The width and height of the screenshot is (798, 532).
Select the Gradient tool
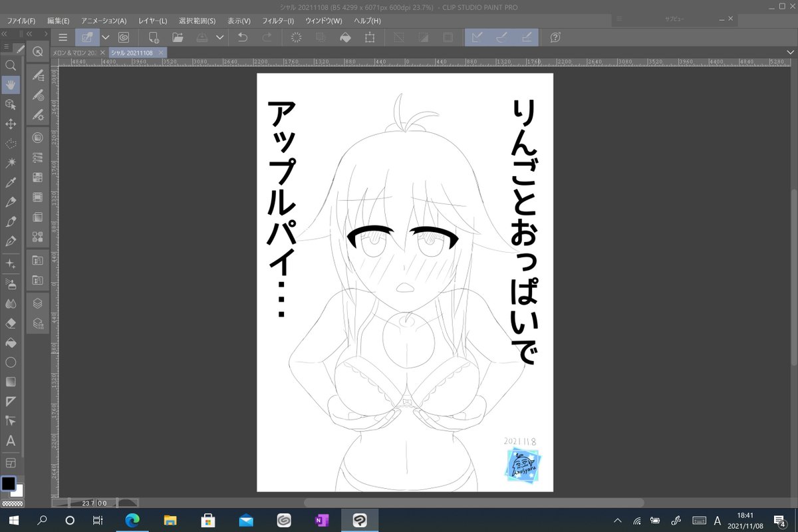11,382
